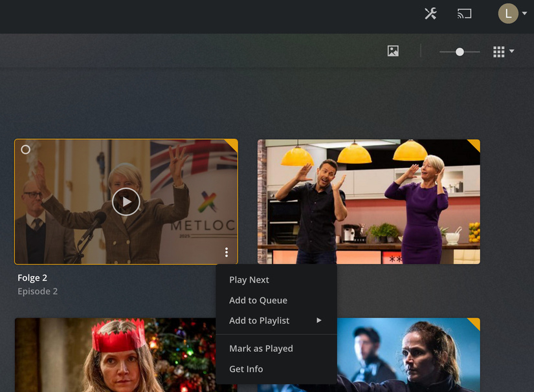Select Mark as Played
Image resolution: width=534 pixels, height=392 pixels.
276,349
